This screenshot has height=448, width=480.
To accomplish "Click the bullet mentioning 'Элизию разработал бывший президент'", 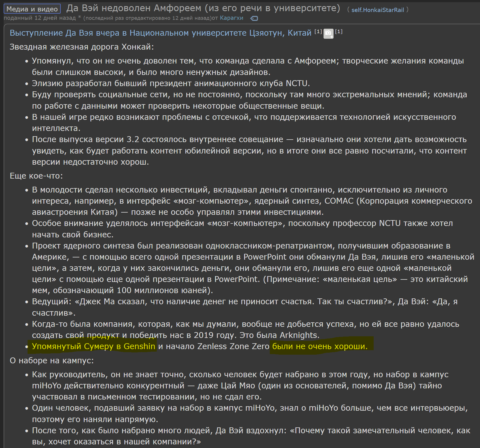I will (x=171, y=83).
